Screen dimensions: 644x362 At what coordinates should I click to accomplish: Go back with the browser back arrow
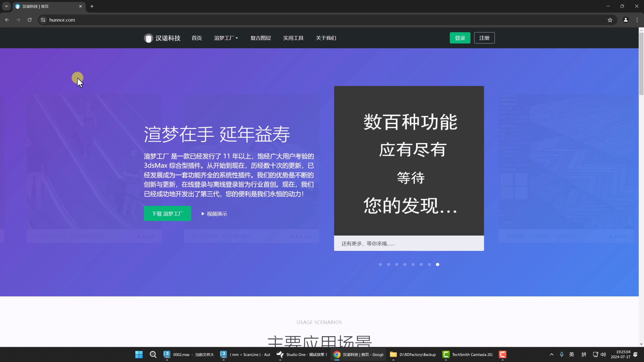pyautogui.click(x=7, y=20)
